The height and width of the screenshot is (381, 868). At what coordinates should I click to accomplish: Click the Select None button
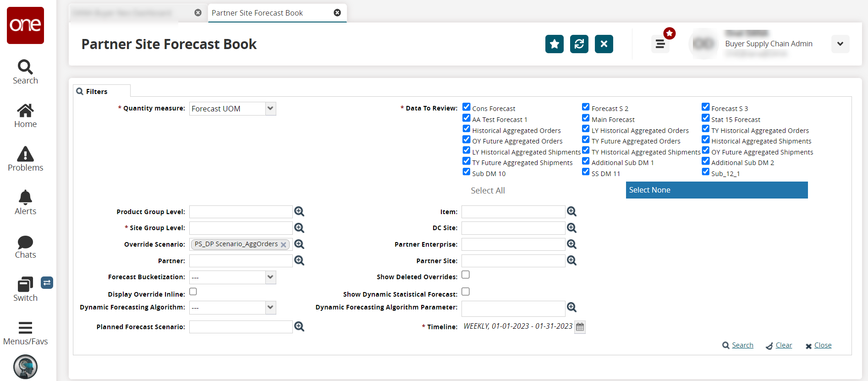click(x=716, y=190)
